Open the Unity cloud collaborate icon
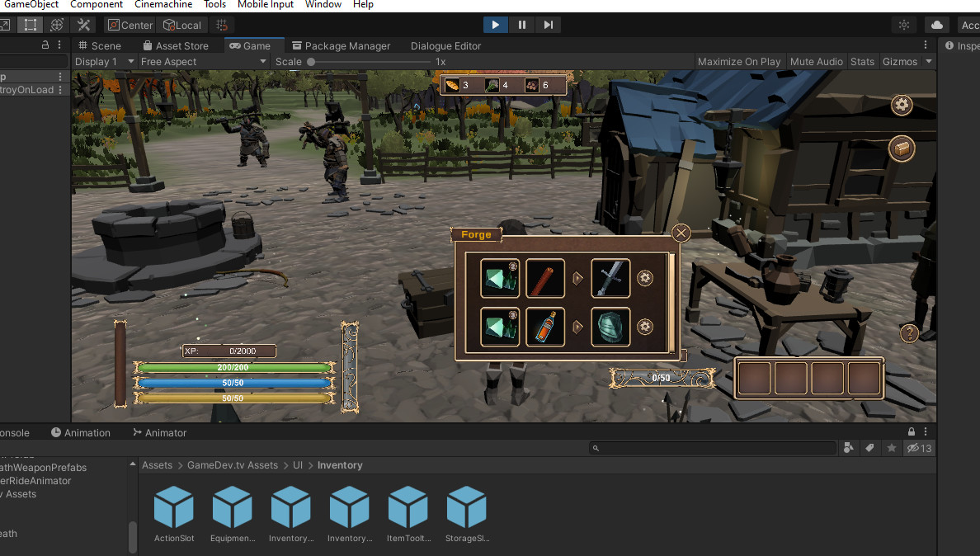The width and height of the screenshot is (980, 556). point(936,25)
